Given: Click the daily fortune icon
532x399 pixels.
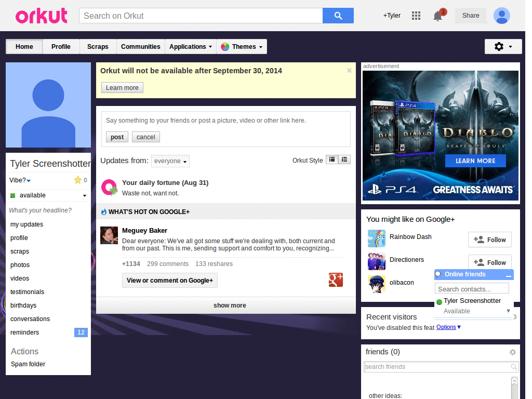Looking at the screenshot, I should click(x=109, y=187).
